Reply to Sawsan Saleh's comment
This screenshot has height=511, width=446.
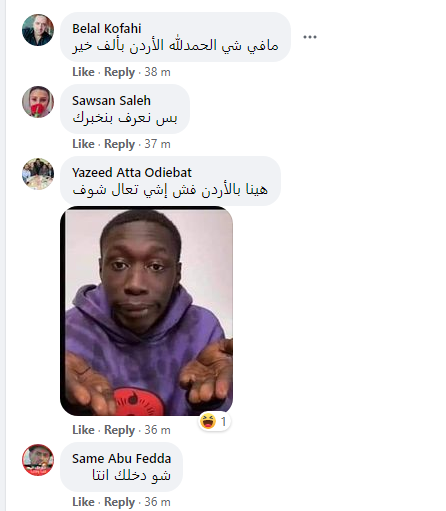119,144
